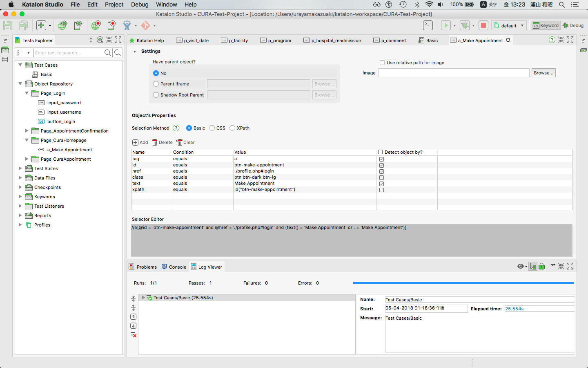Check detect checkbox for the class row
The width and height of the screenshot is (588, 368).
[382, 177]
